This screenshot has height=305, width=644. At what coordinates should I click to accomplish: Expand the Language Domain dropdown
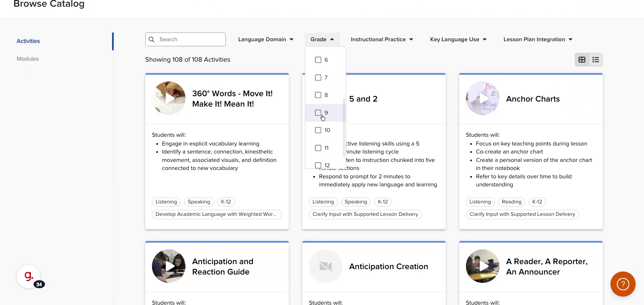266,40
